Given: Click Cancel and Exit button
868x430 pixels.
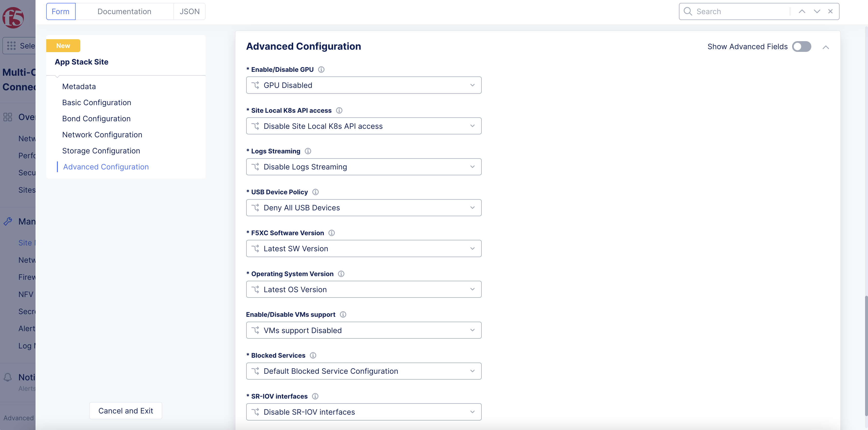Looking at the screenshot, I should point(125,411).
